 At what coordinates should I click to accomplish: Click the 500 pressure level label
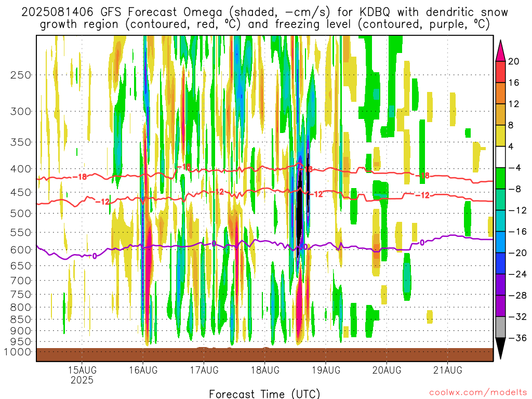click(21, 214)
